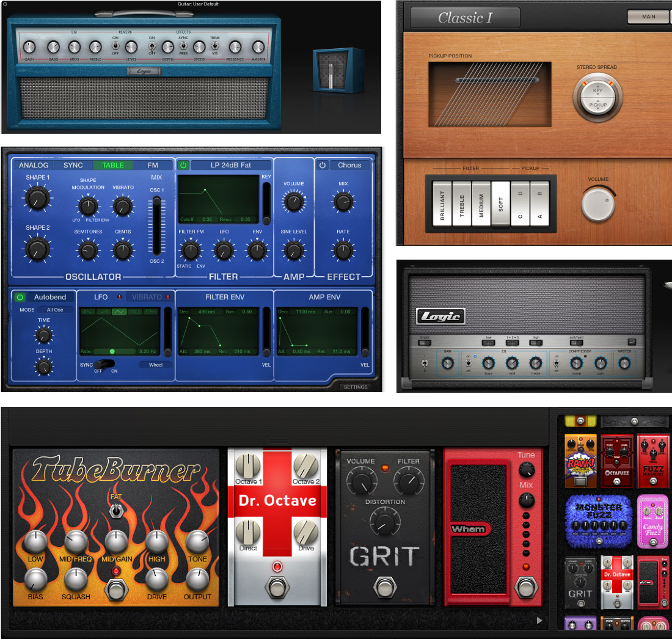Click the sliders icon on the bass amp
The height and width of the screenshot is (639, 672).
point(631,341)
